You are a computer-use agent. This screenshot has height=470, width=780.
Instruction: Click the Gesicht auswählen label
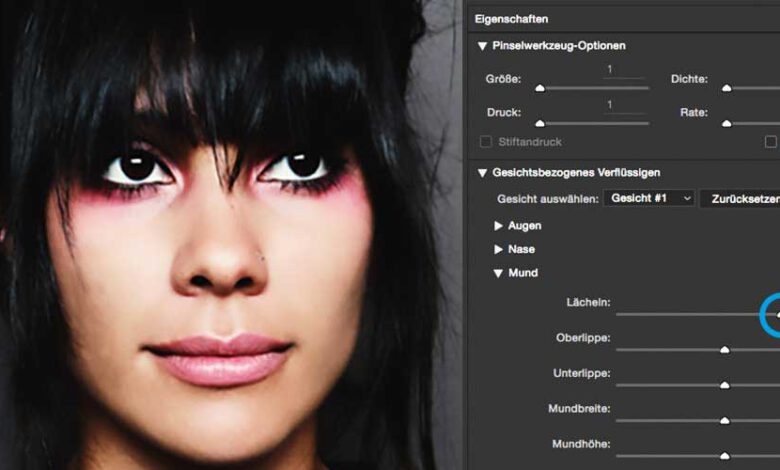pyautogui.click(x=548, y=199)
